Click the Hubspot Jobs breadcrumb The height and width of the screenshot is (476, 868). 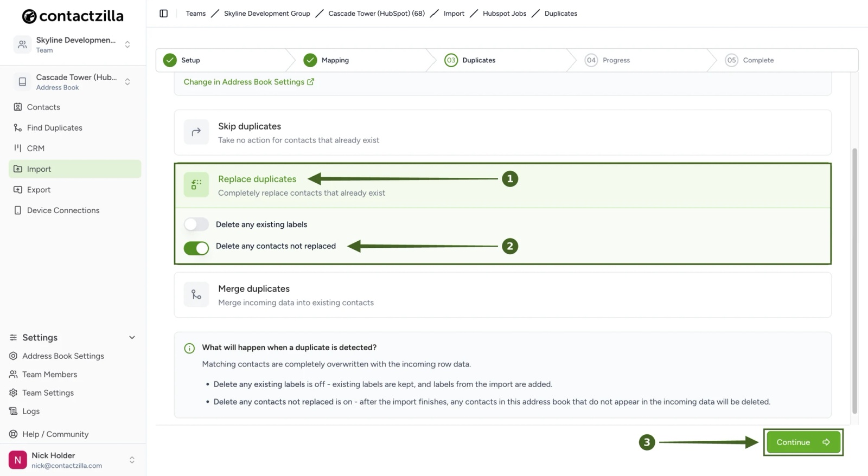505,14
